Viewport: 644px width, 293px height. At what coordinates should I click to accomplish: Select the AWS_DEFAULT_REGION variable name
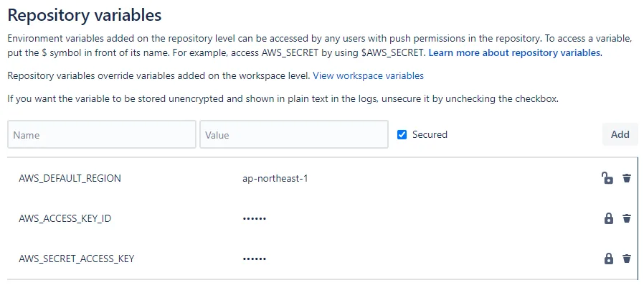[70, 179]
